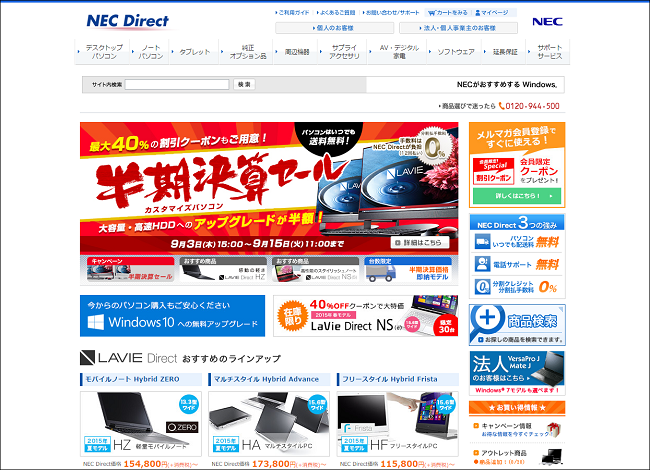The image size is (650, 470).
Task: Click the 115,800円 price text
Action: click(403, 464)
